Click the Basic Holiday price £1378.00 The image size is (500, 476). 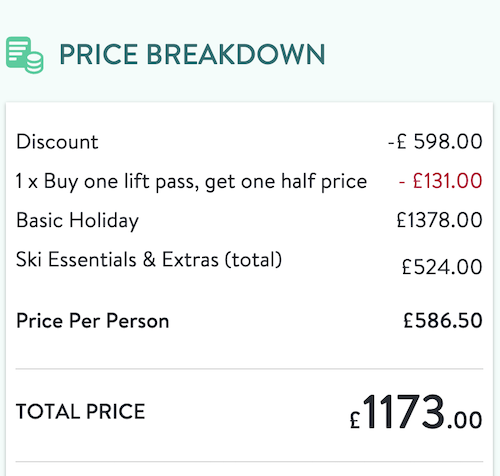click(x=439, y=220)
